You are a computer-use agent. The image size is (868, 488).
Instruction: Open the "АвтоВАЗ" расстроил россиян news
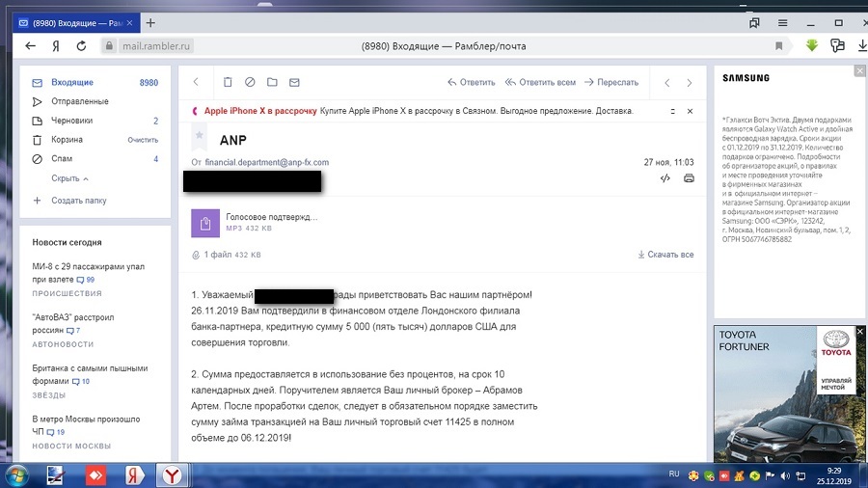tap(73, 324)
